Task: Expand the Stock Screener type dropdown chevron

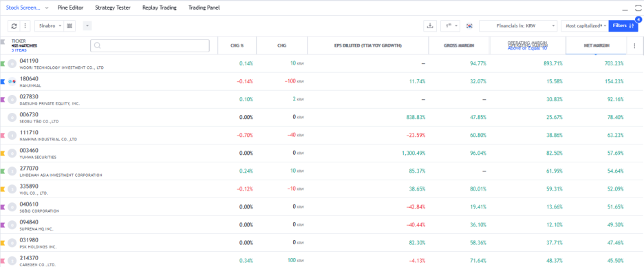Action: [x=46, y=8]
